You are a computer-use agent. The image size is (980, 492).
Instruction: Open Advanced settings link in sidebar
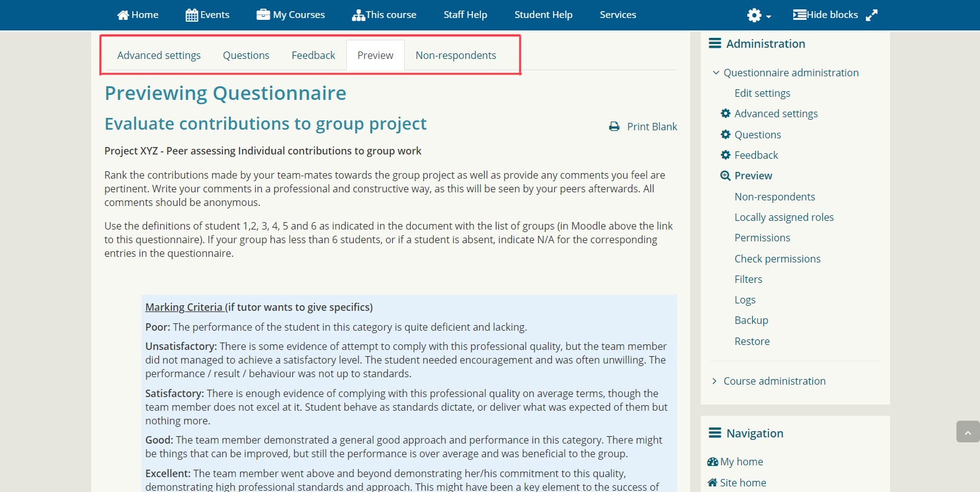tap(776, 114)
